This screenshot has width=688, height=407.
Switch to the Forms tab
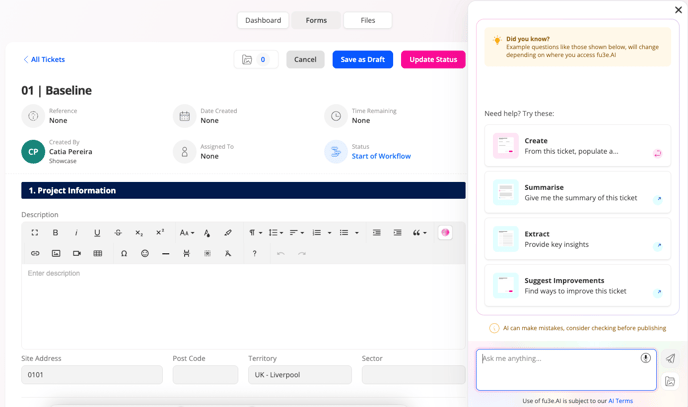pos(316,20)
